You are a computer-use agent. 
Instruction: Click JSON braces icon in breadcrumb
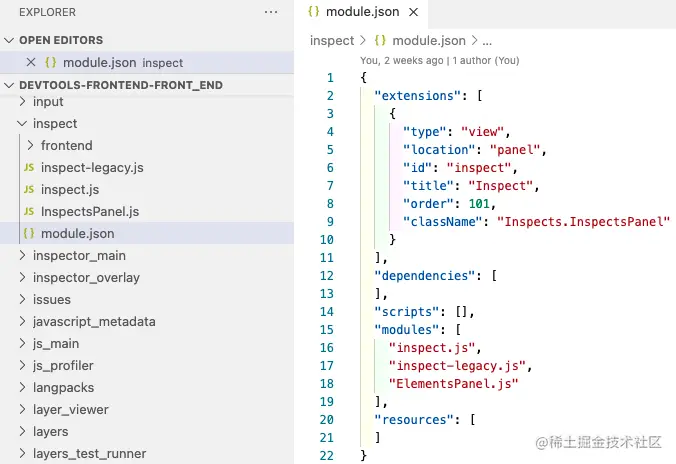[x=380, y=40]
